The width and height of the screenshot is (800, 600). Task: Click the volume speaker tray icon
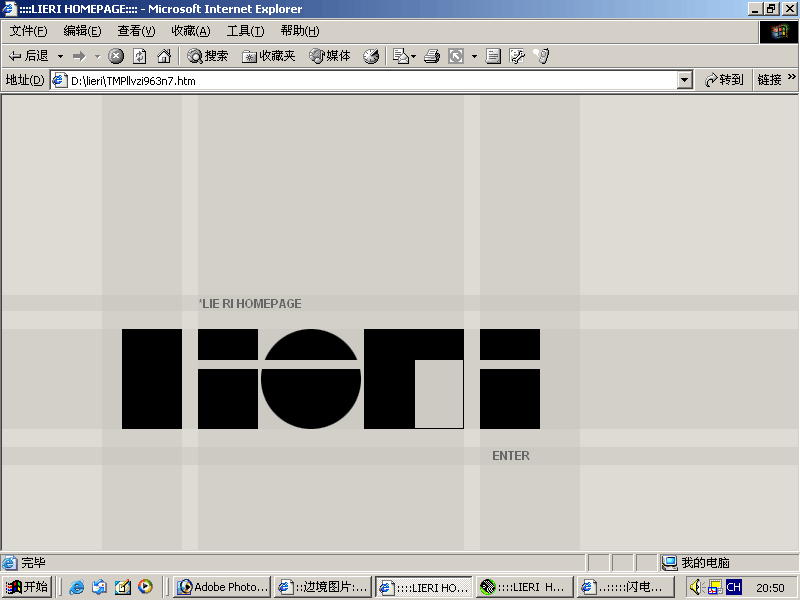click(696, 587)
